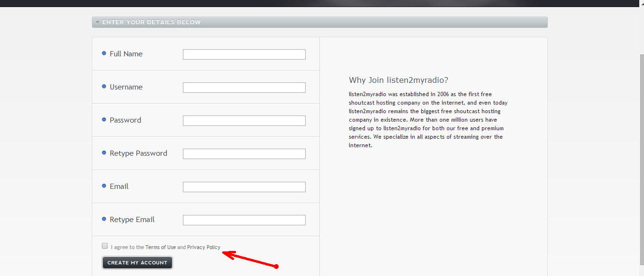Click the Email label text
The image size is (644, 276).
(119, 187)
